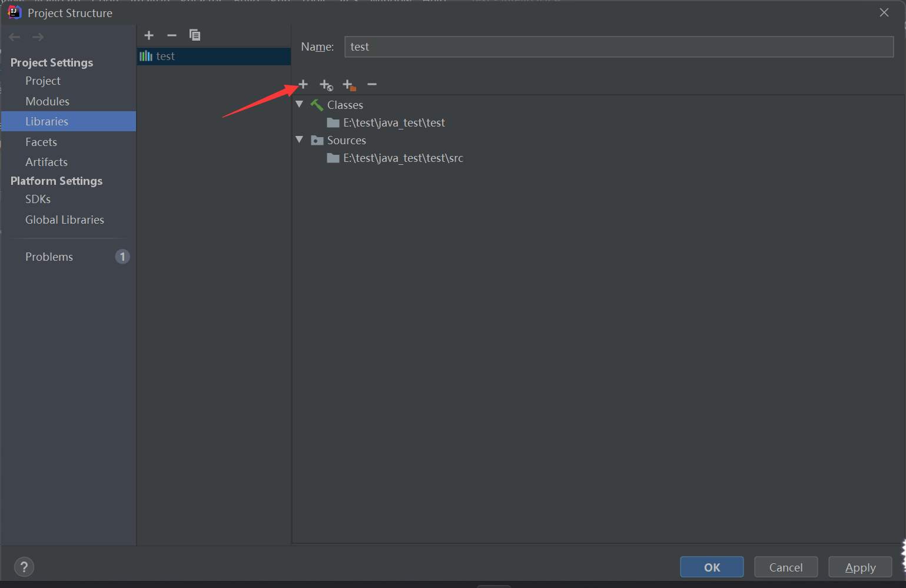Image resolution: width=906 pixels, height=588 pixels.
Task: Click the Apply button
Action: (x=860, y=567)
